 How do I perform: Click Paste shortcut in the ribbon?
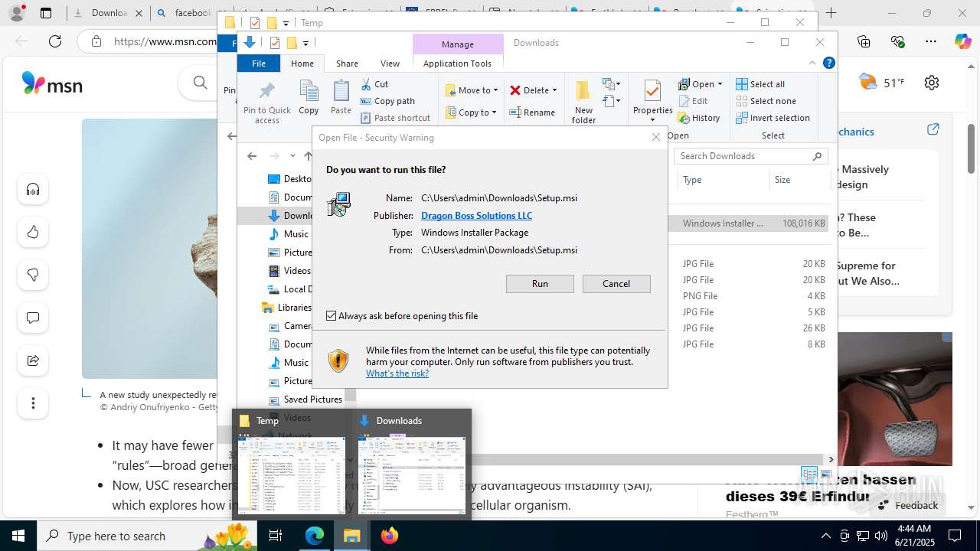(x=395, y=118)
